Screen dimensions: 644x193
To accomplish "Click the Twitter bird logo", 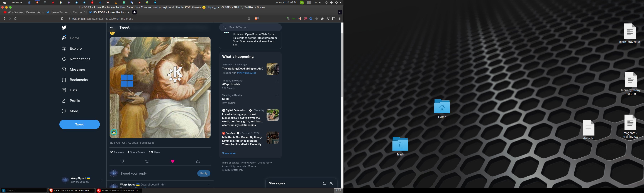I will 64,28.
